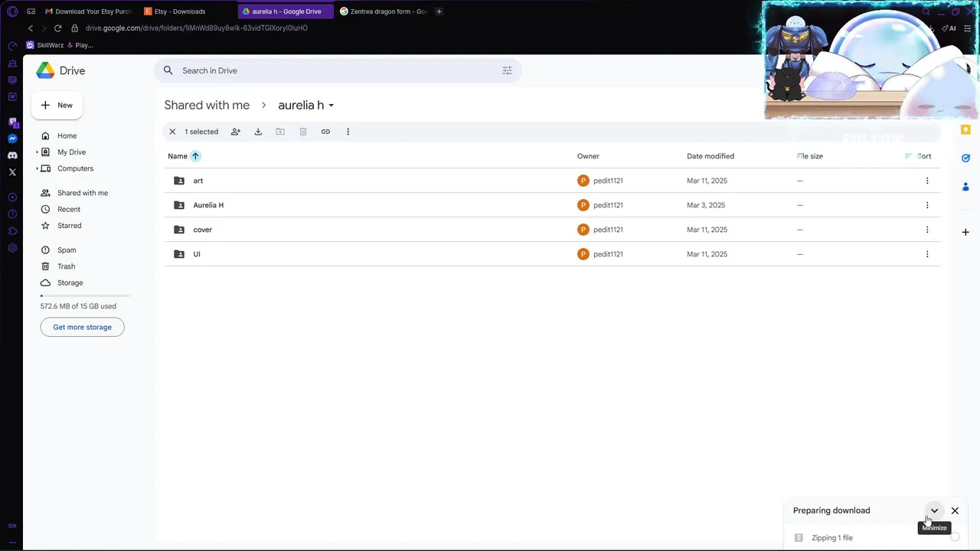Viewport: 980px width, 551px height.
Task: Click the New button
Action: 57,105
